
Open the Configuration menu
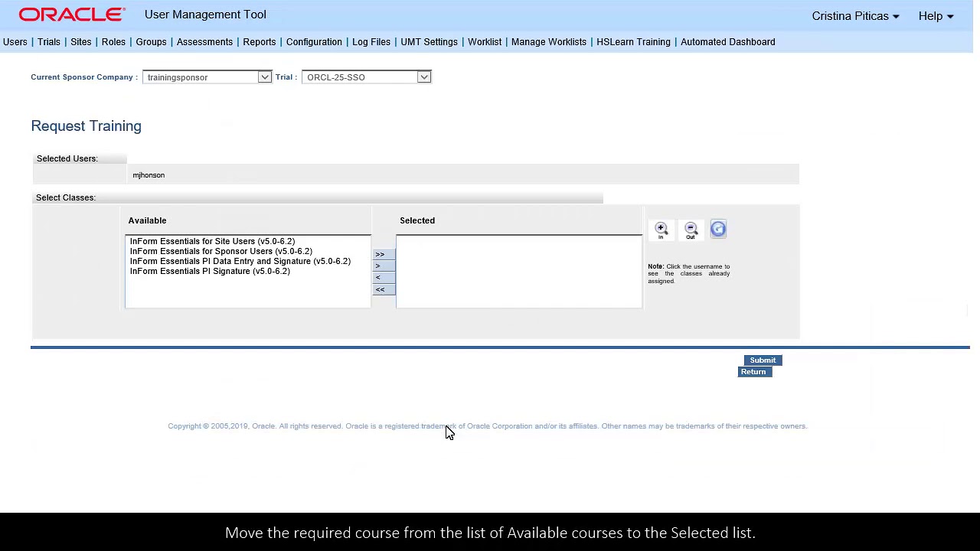click(314, 42)
